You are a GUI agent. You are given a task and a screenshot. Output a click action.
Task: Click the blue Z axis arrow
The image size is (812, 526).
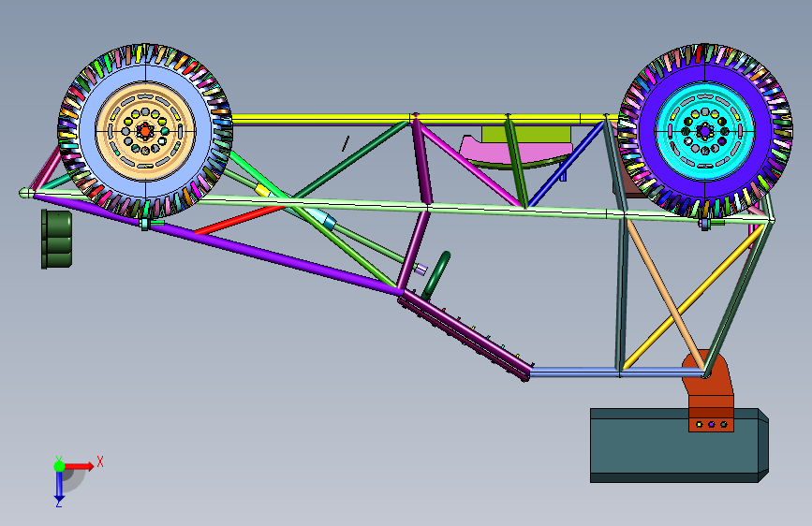(59, 485)
